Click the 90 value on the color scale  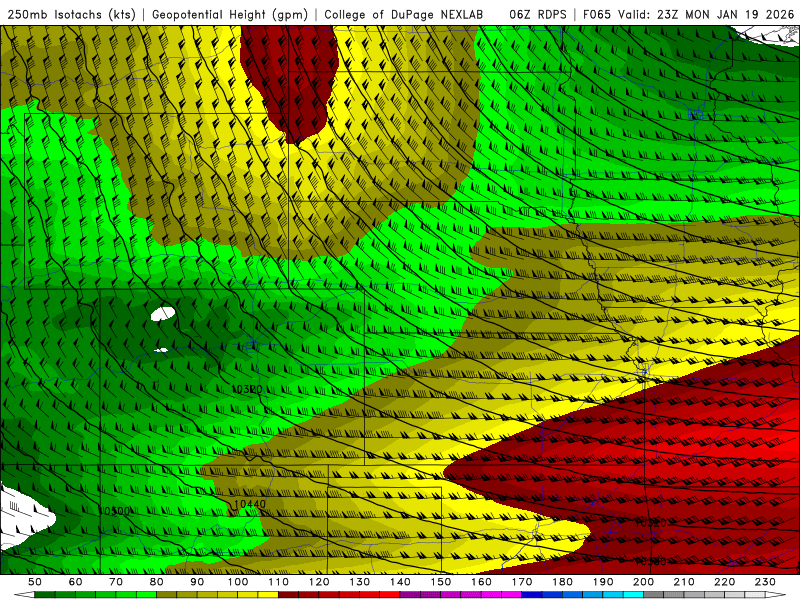pos(197,582)
